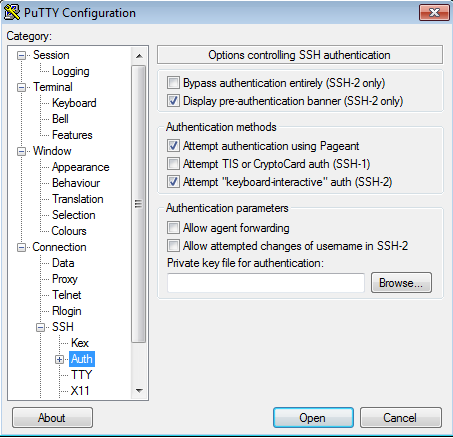This screenshot has height=438, width=453.
Task: Open Colours settings category
Action: pyautogui.click(x=69, y=231)
